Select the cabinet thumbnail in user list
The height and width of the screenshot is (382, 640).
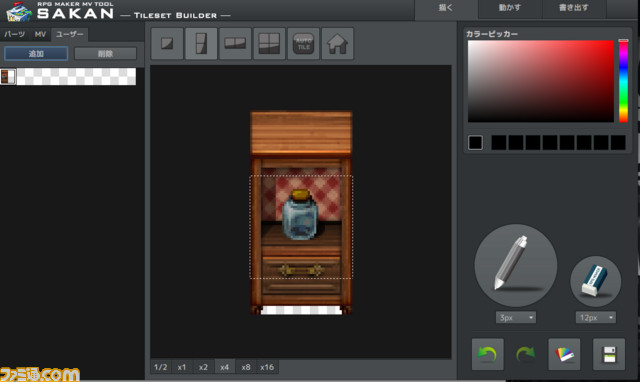point(8,77)
